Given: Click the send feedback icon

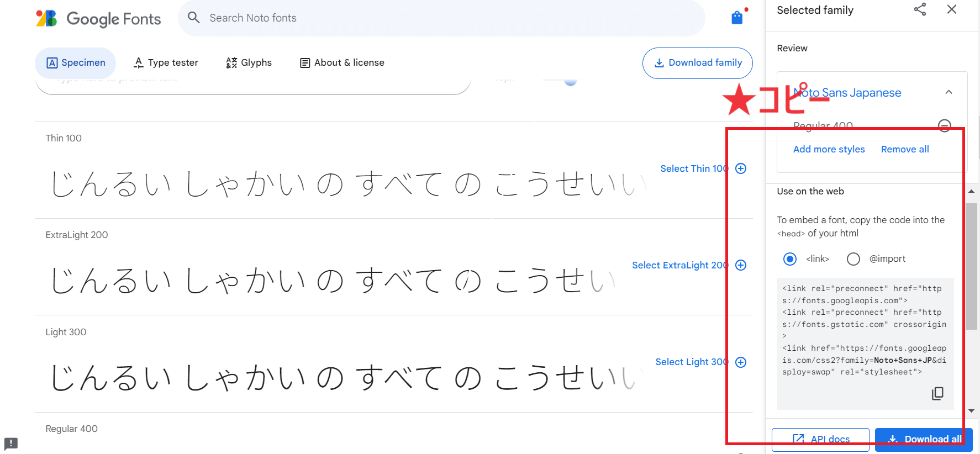Looking at the screenshot, I should pyautogui.click(x=11, y=444).
